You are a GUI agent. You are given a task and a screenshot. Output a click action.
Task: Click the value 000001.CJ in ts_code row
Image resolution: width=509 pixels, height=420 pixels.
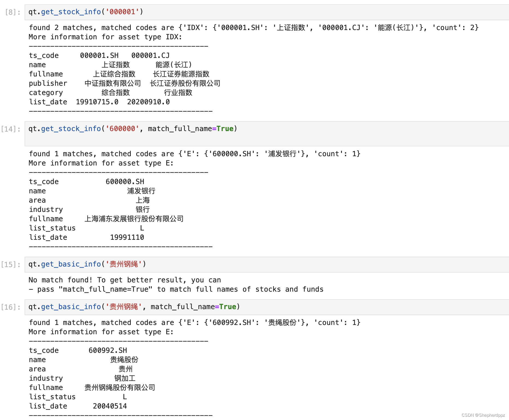[150, 56]
